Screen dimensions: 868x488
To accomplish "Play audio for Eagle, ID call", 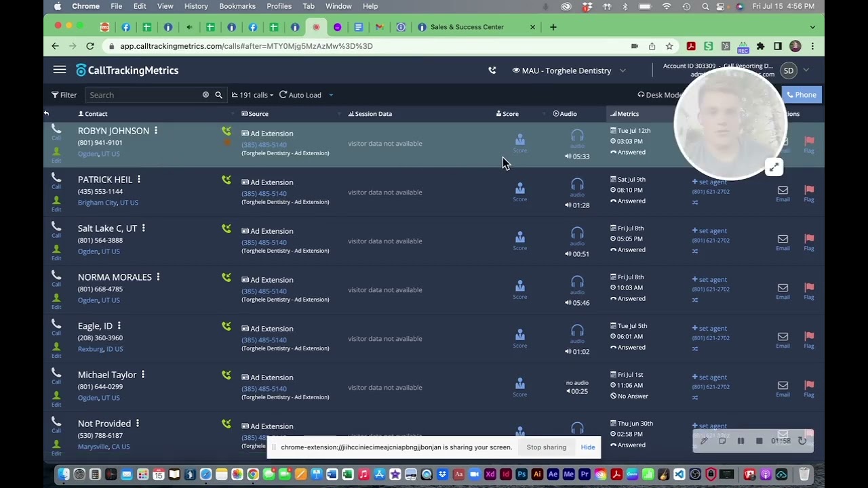I will pos(577,333).
